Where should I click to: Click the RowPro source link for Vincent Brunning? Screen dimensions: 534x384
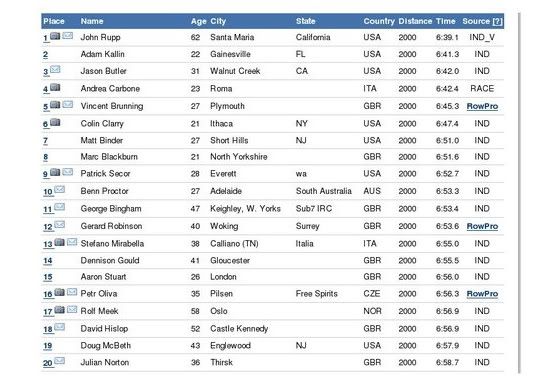482,106
